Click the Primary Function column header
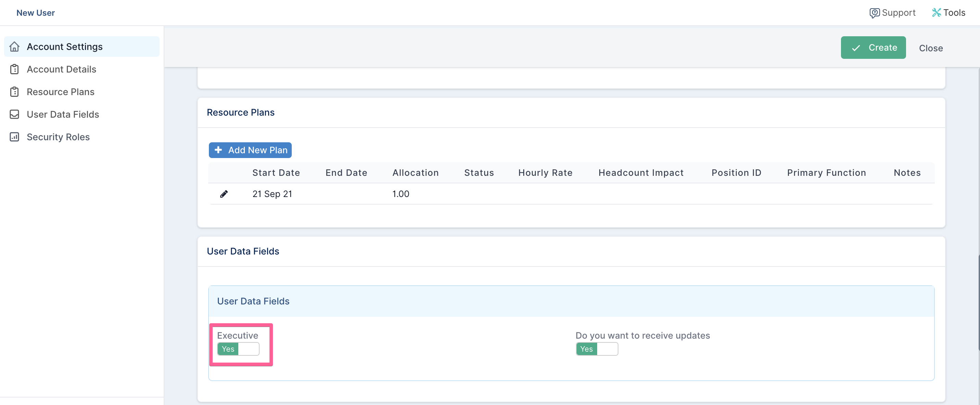The width and height of the screenshot is (980, 405). 826,172
